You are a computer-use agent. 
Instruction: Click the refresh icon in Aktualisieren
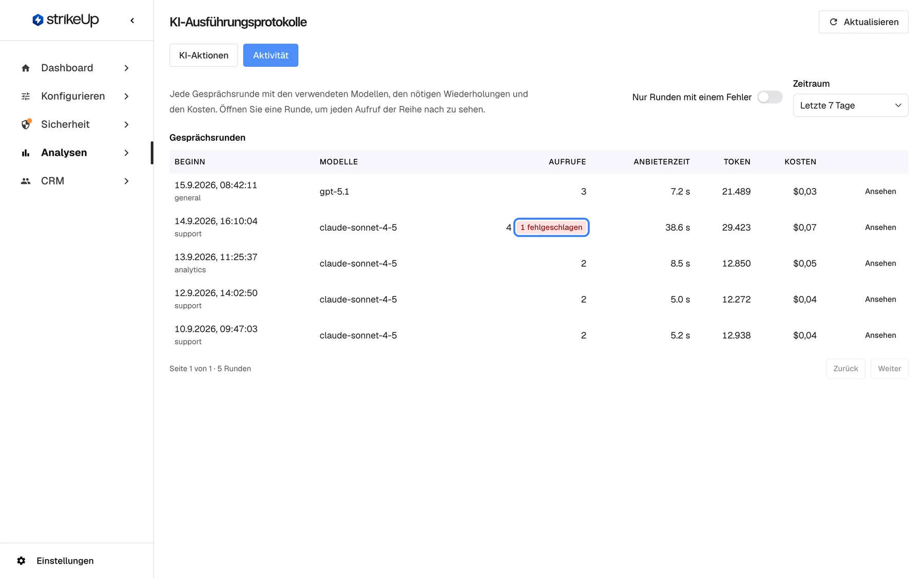coord(834,22)
